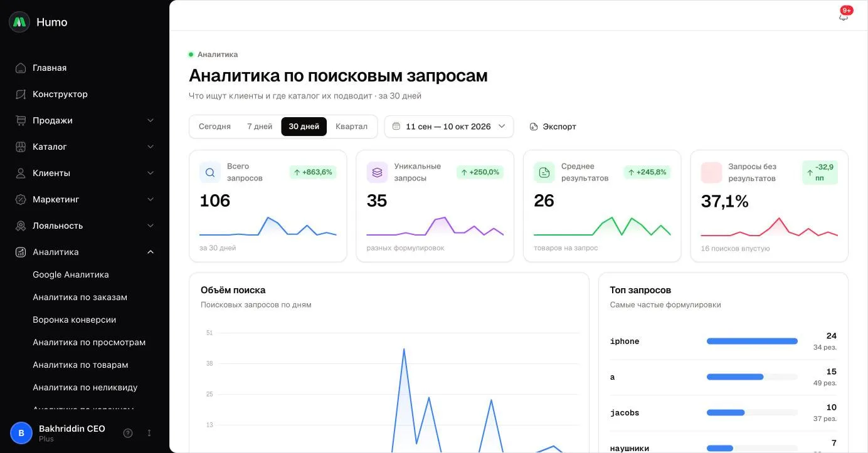Open the date range dropdown 11 сен — 10 окт 2026
Viewport: 868px width, 453px height.
tap(449, 127)
